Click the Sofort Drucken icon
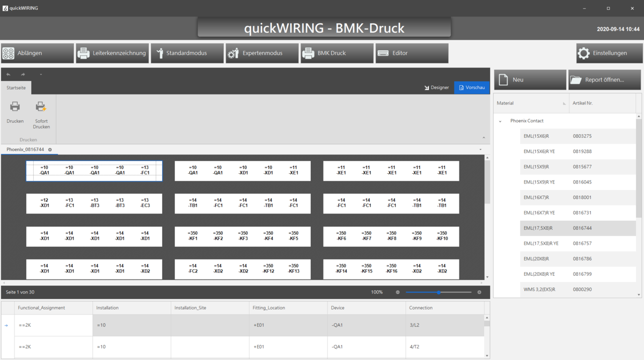 point(41,107)
